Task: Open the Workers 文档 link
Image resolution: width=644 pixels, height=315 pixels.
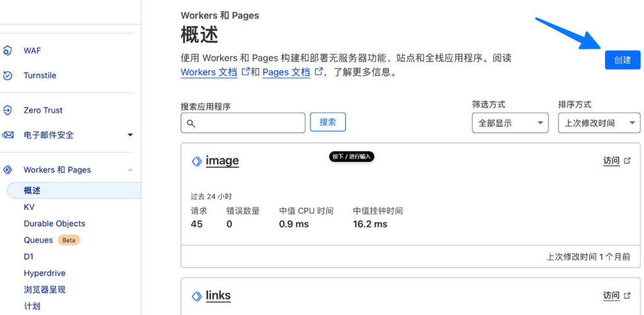Action: 209,72
